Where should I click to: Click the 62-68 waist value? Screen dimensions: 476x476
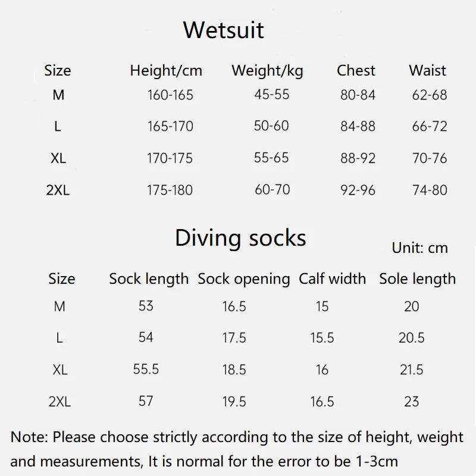click(429, 95)
